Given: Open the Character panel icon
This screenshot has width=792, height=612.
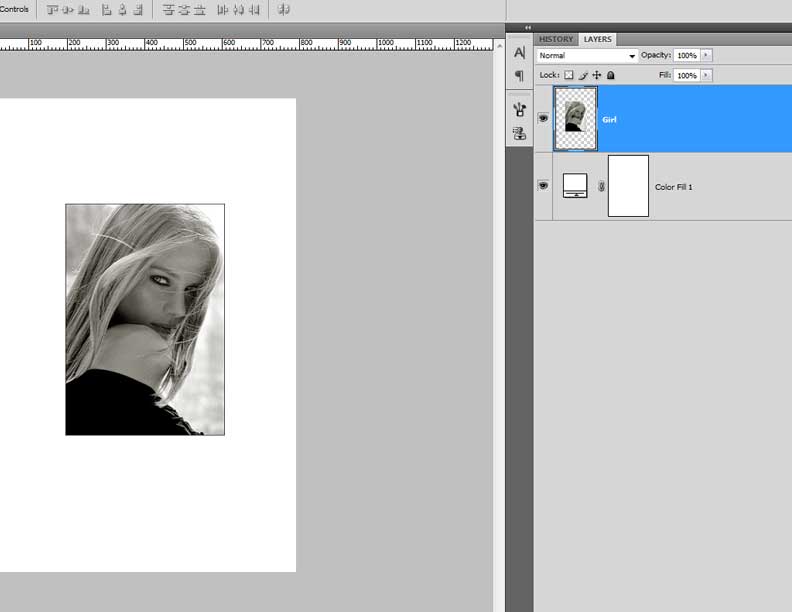Looking at the screenshot, I should pyautogui.click(x=519, y=53).
